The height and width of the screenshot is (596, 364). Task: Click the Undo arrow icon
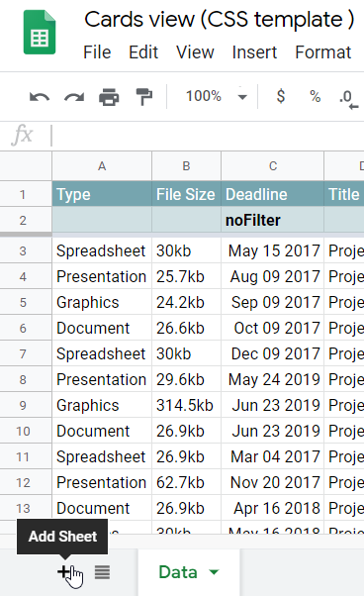pos(40,97)
